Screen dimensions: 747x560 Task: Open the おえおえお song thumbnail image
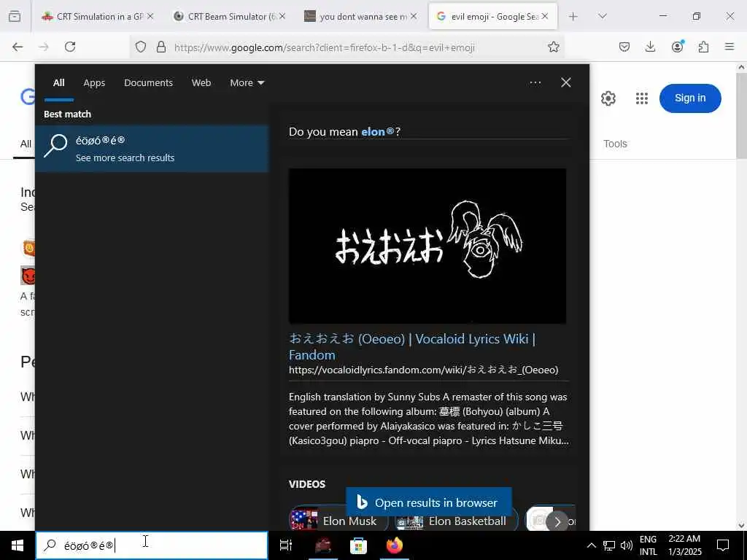[427, 246]
